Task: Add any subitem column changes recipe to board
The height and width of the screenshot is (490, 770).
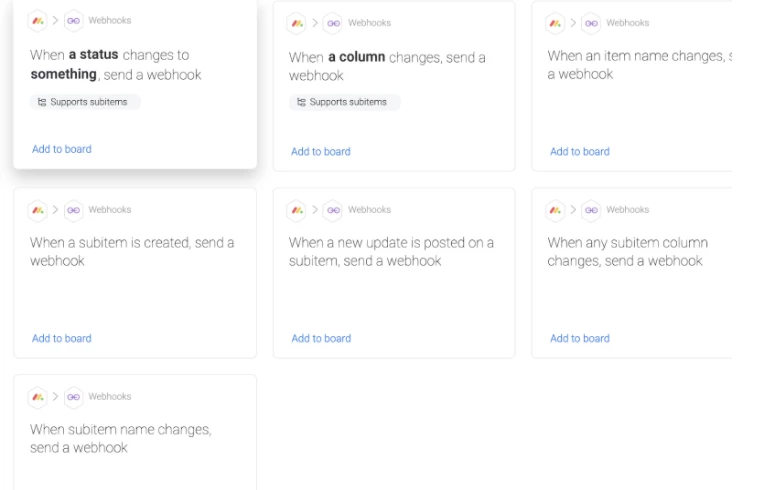Action: click(579, 338)
